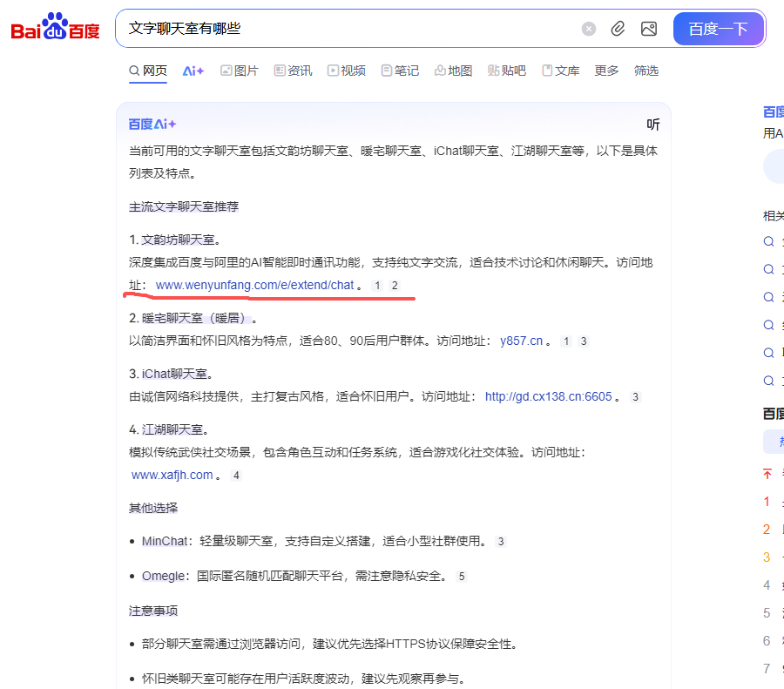The width and height of the screenshot is (784, 689).
Task: Click the 其他选择 heading
Action: point(153,508)
